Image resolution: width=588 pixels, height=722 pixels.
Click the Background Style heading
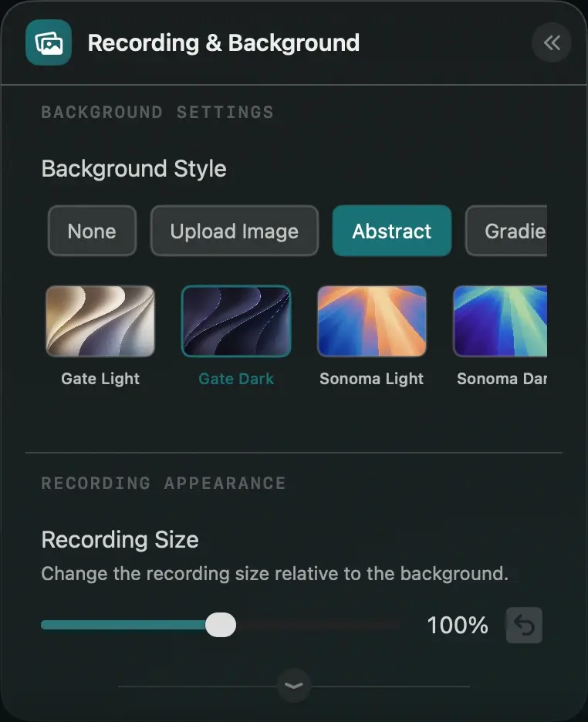pos(134,168)
